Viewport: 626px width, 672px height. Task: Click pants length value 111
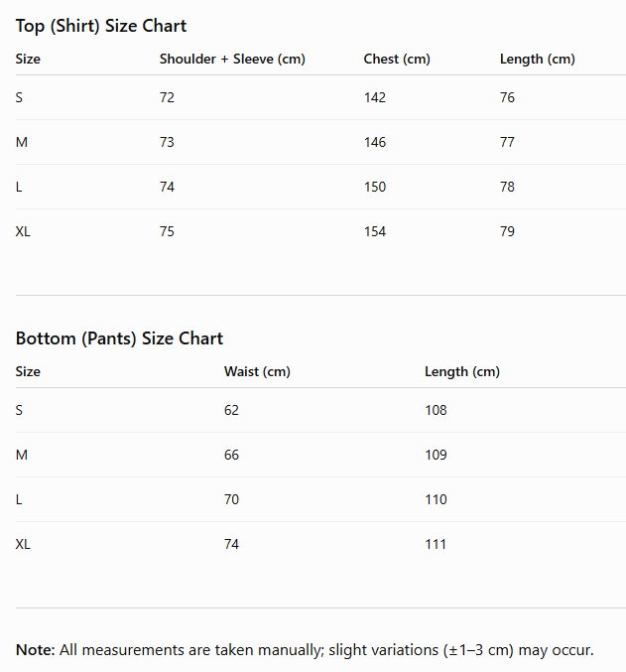pyautogui.click(x=436, y=544)
